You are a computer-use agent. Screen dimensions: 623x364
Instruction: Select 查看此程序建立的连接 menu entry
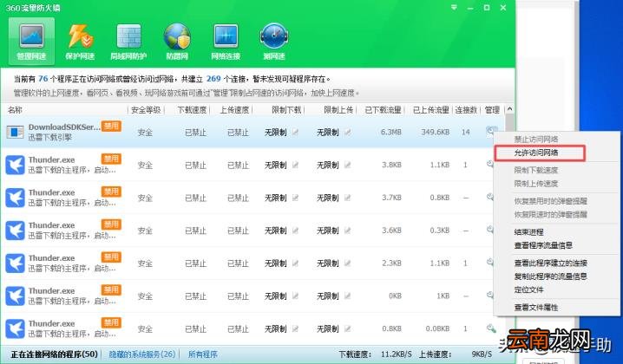pos(551,263)
